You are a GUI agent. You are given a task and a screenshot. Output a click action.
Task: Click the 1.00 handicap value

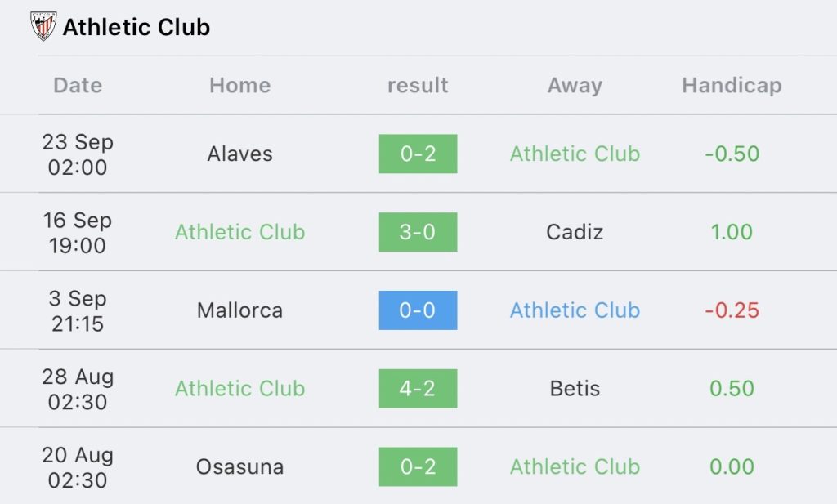pos(732,232)
